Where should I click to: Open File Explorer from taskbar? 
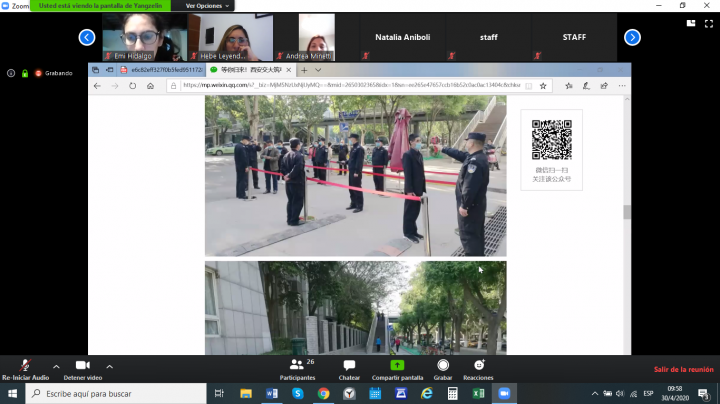(x=246, y=393)
